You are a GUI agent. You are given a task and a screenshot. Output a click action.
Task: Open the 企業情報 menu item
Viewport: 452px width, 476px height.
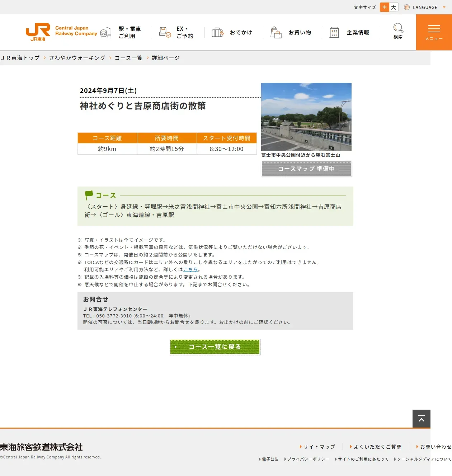pyautogui.click(x=358, y=32)
